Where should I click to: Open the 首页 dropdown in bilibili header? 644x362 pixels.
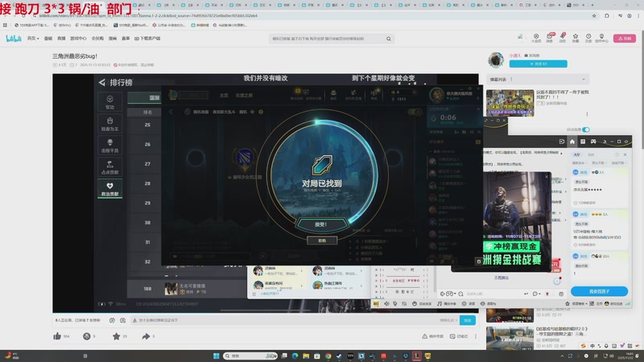tap(33, 39)
